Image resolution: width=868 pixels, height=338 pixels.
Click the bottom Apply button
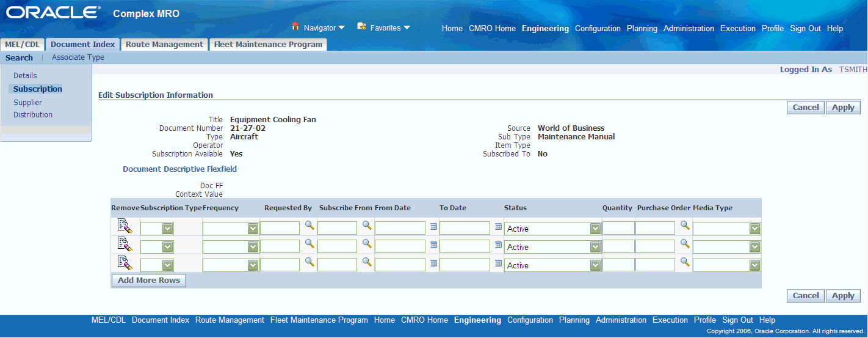tap(843, 296)
